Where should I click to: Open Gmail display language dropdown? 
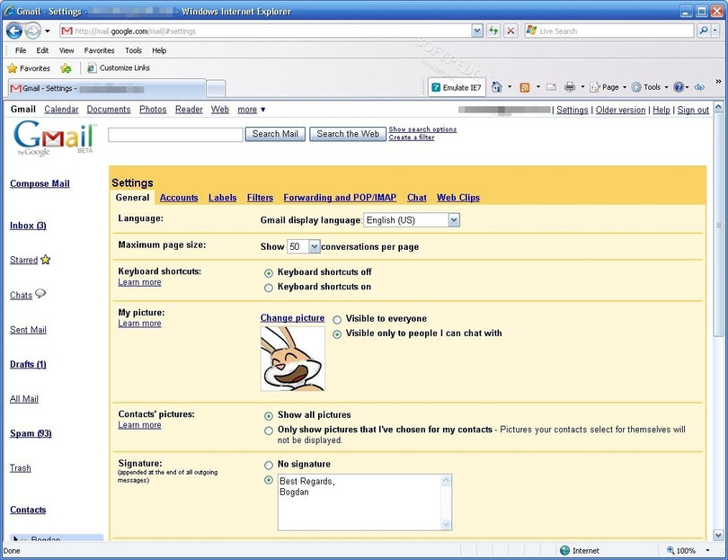(453, 220)
